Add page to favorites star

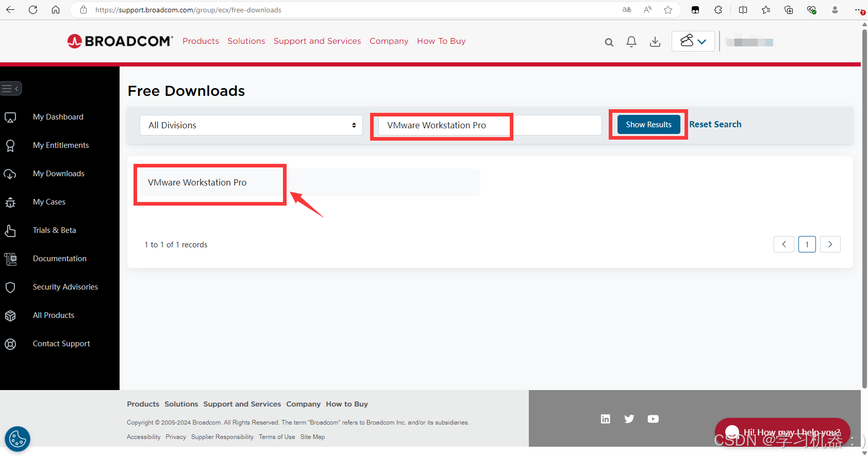coord(668,10)
